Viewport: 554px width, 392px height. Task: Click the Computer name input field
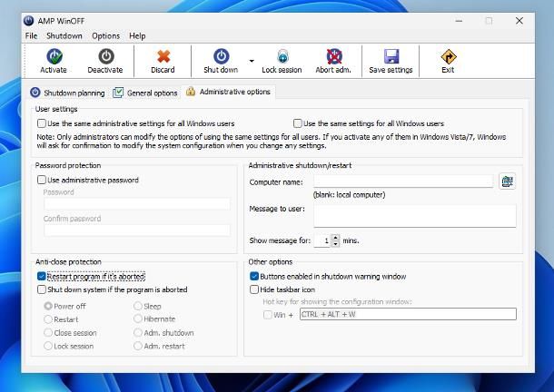[402, 181]
